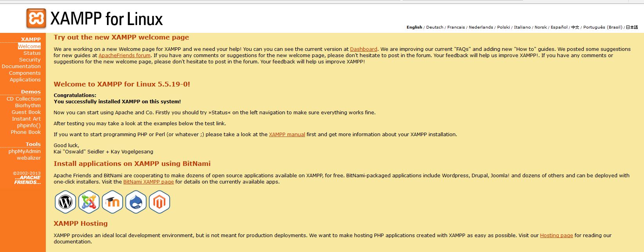Select Welcome in the sidebar
The height and width of the screenshot is (252, 644).
pyautogui.click(x=29, y=46)
